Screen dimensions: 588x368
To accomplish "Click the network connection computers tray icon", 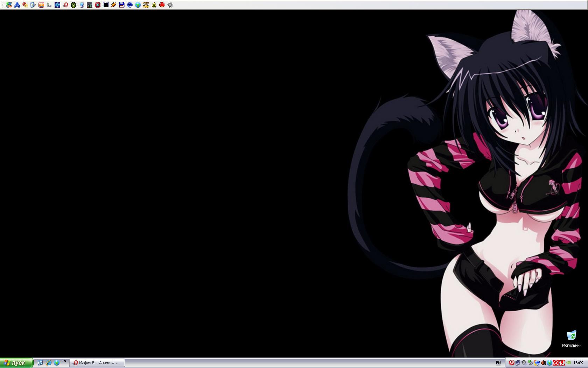I will (x=518, y=363).
